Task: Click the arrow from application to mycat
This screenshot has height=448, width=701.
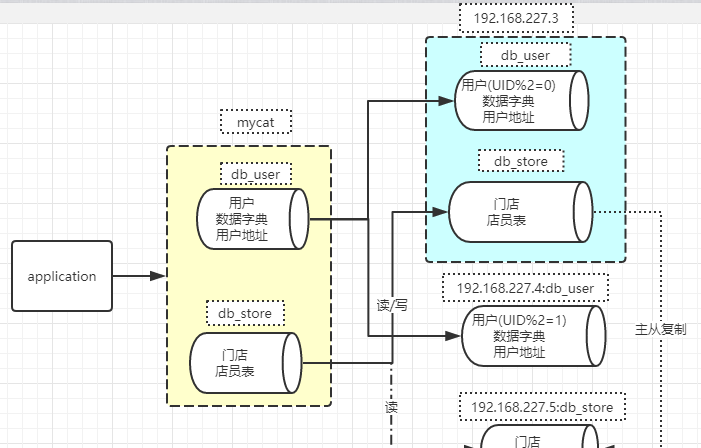Action: coord(139,276)
